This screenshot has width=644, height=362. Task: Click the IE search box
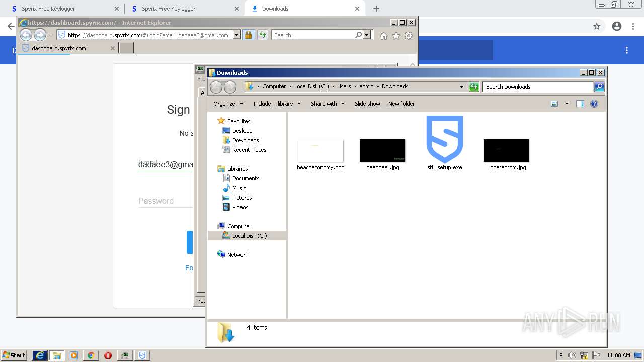(313, 35)
